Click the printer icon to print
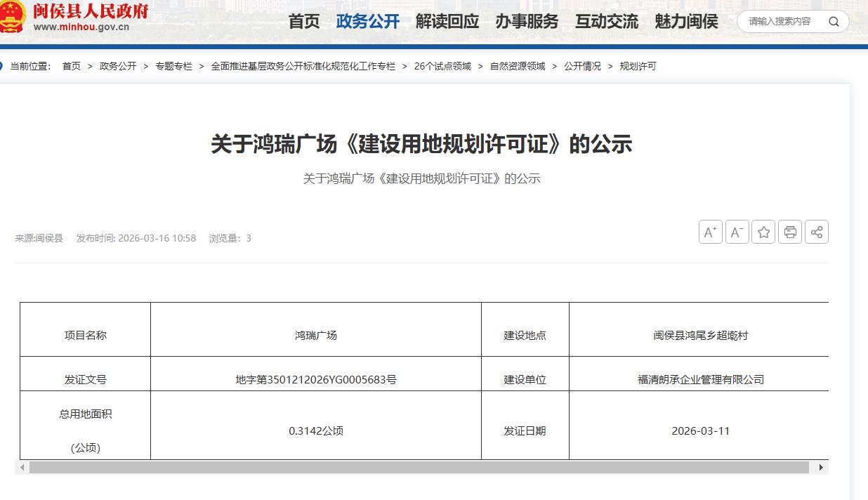Image resolution: width=868 pixels, height=500 pixels. 790,232
